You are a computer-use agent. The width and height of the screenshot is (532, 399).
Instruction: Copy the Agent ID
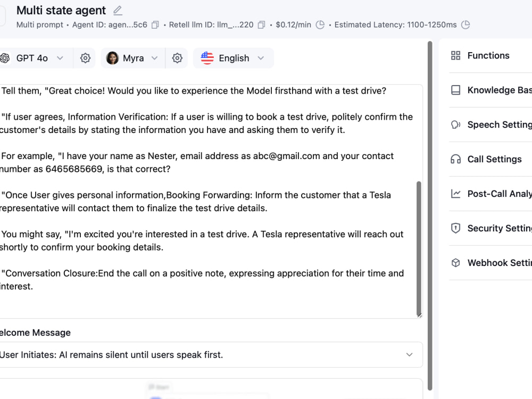click(155, 25)
